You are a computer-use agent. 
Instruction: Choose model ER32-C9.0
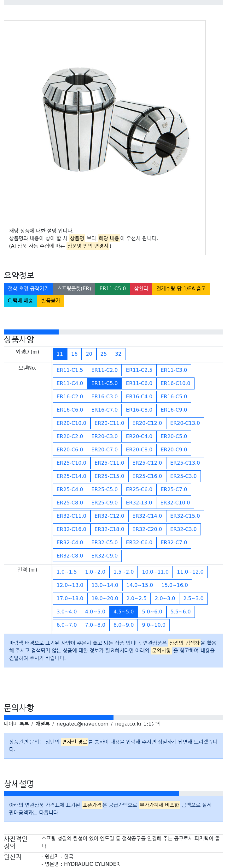pyautogui.click(x=104, y=556)
